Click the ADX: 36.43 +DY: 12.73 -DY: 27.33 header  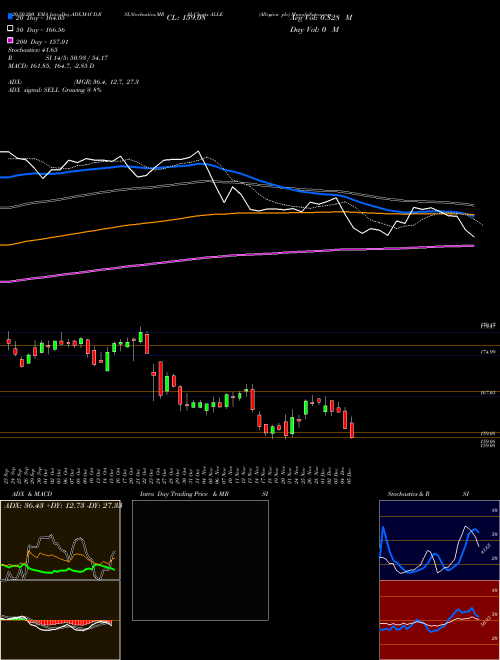pyautogui.click(x=63, y=505)
